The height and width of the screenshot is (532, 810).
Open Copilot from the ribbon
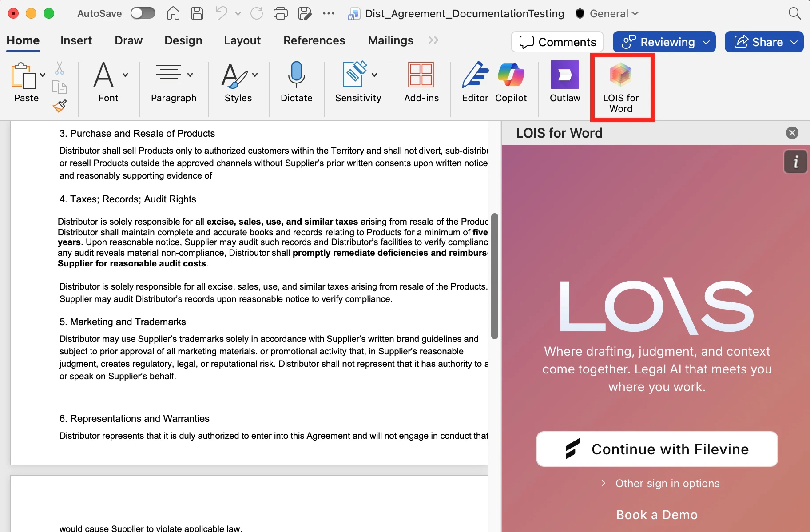click(x=511, y=82)
